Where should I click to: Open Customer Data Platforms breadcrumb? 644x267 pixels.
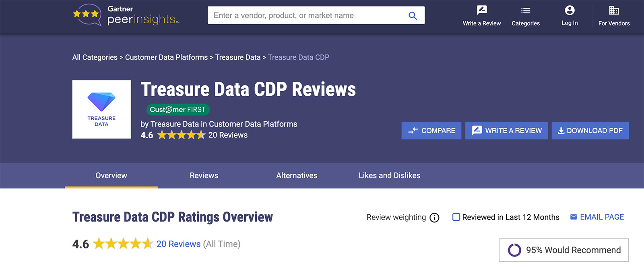[x=167, y=58]
